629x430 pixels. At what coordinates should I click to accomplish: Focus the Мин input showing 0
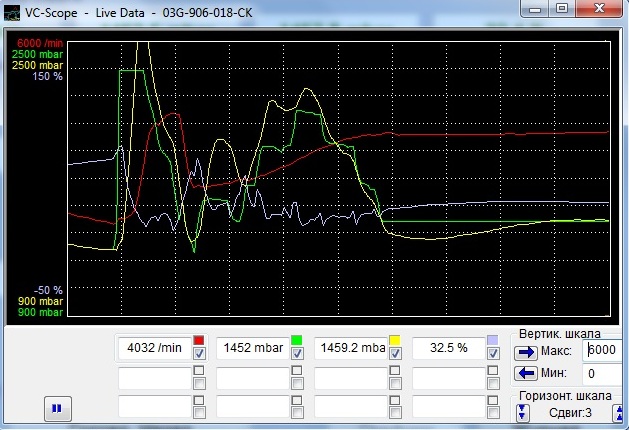pos(603,373)
